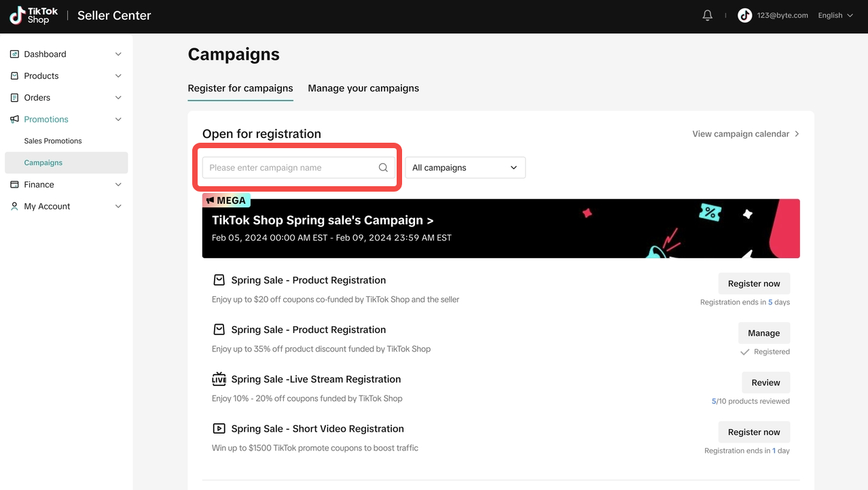Image resolution: width=868 pixels, height=490 pixels.
Task: Click the TikTok Shop logo
Action: [x=34, y=15]
